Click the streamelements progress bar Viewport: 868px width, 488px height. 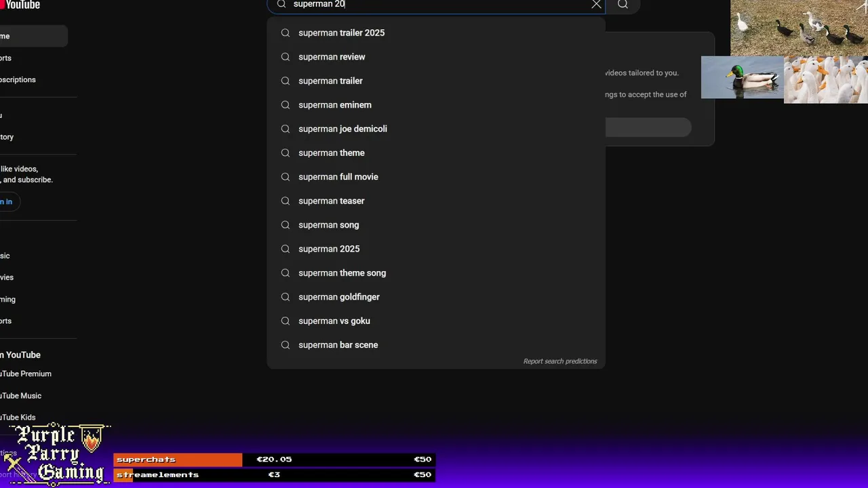point(274,474)
